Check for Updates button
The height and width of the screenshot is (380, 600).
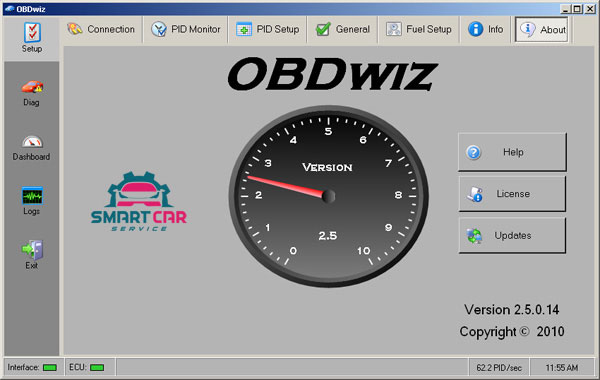click(512, 235)
